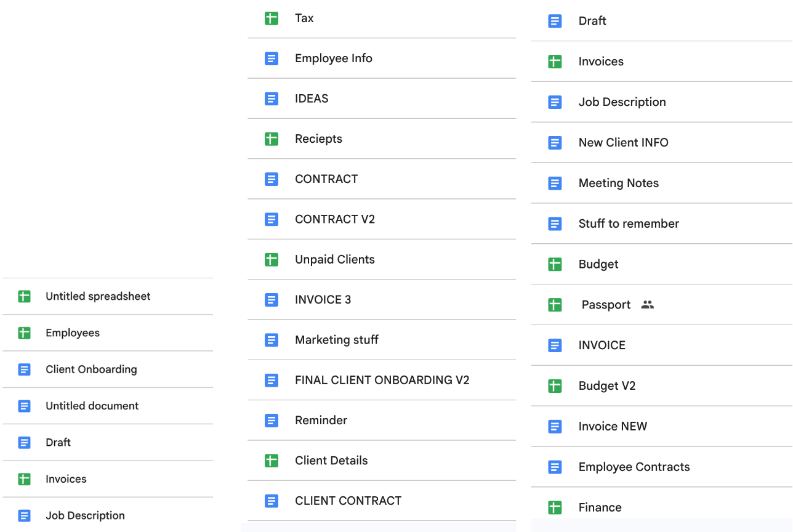Image resolution: width=793 pixels, height=532 pixels.
Task: Click the document icon next to INVOICE 3
Action: (x=272, y=300)
